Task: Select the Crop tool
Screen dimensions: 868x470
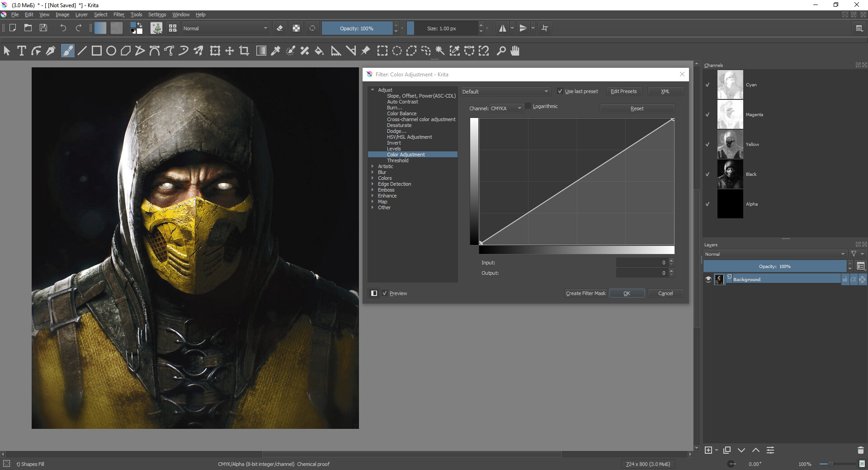Action: 245,51
